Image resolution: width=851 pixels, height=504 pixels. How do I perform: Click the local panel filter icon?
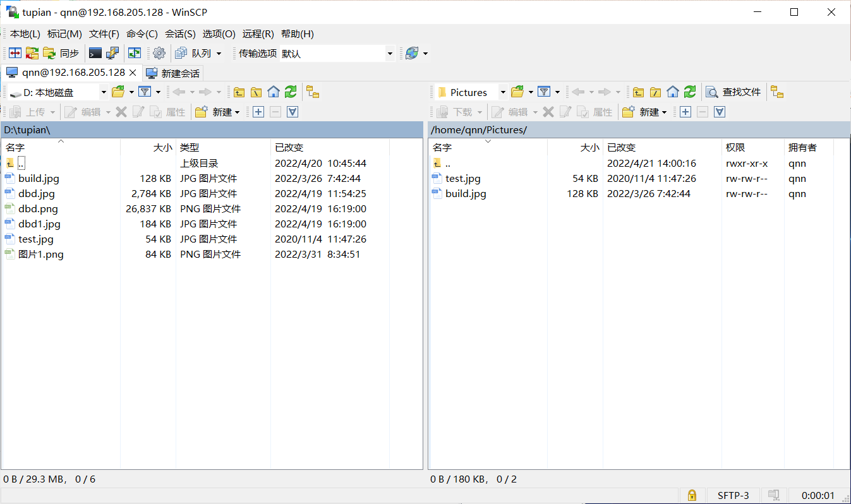click(x=145, y=92)
